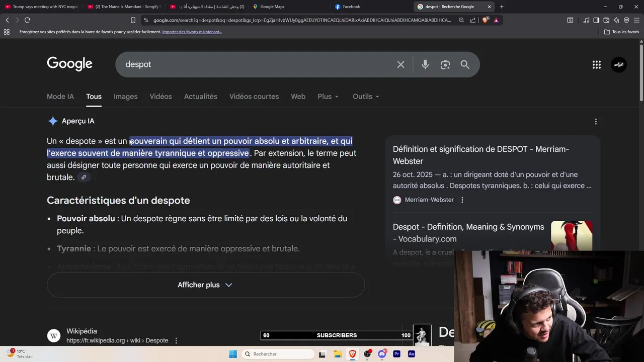This screenshot has height=362, width=644.
Task: Open the apps grid in bookmarks bar
Action: (x=7, y=32)
